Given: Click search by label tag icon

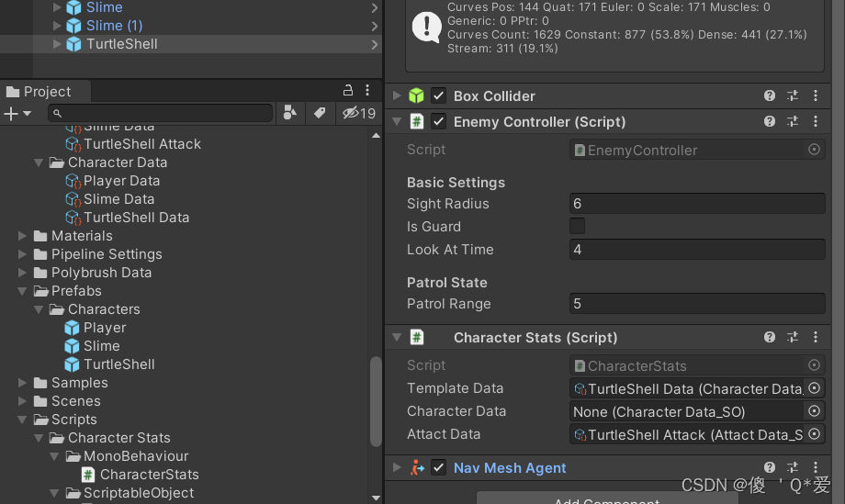Looking at the screenshot, I should coord(320,113).
